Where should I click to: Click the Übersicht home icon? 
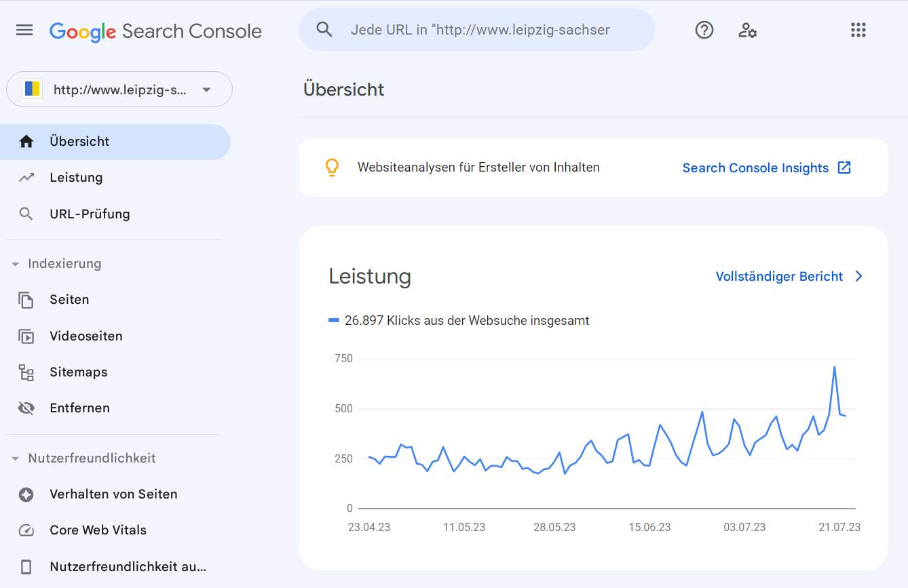click(26, 141)
